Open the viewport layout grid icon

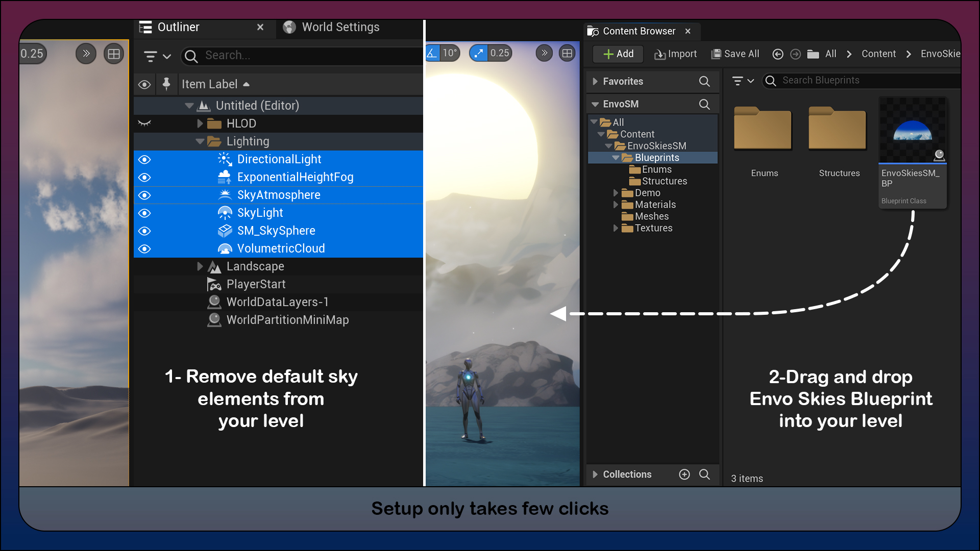coord(567,53)
